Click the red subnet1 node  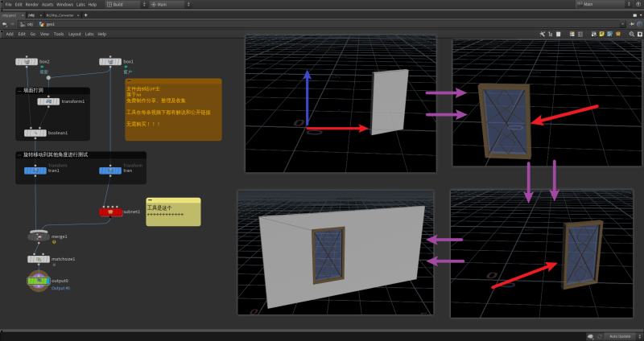coord(110,212)
